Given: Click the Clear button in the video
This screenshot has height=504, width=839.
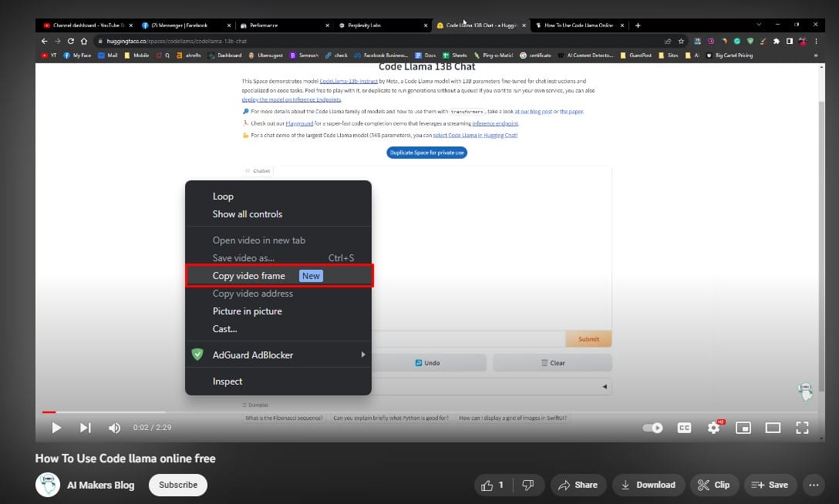Looking at the screenshot, I should (x=552, y=363).
